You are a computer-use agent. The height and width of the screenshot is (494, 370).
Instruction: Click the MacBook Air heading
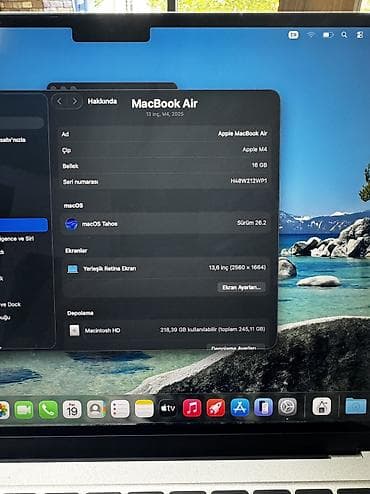coord(165,104)
